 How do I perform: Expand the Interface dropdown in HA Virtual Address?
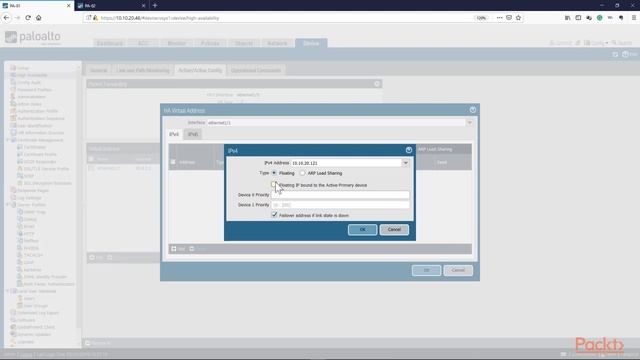coord(469,122)
